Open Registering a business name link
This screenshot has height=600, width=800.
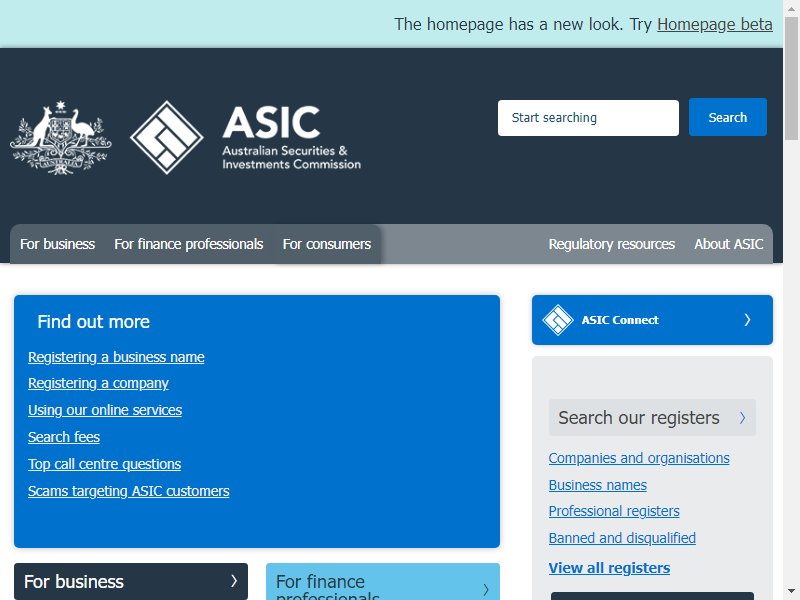[116, 357]
